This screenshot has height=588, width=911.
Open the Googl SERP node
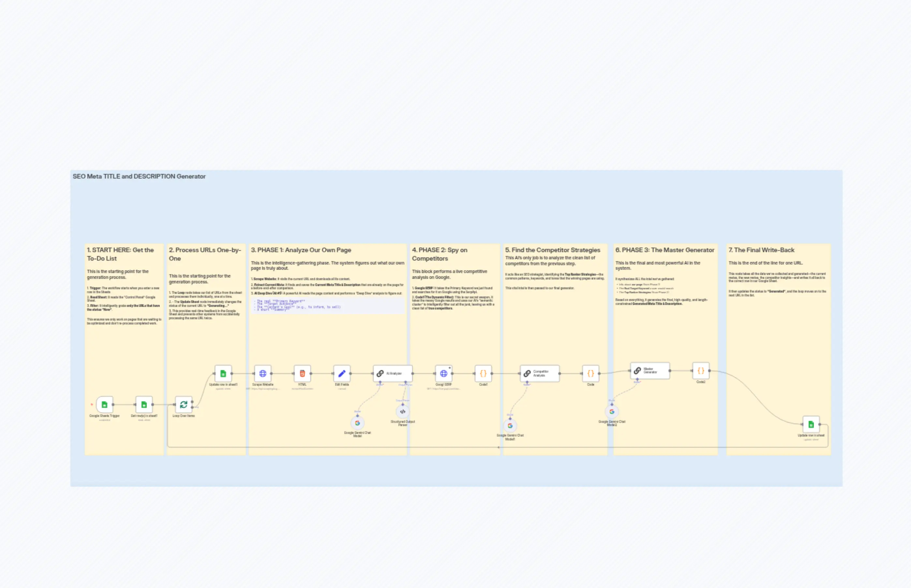pos(444,373)
